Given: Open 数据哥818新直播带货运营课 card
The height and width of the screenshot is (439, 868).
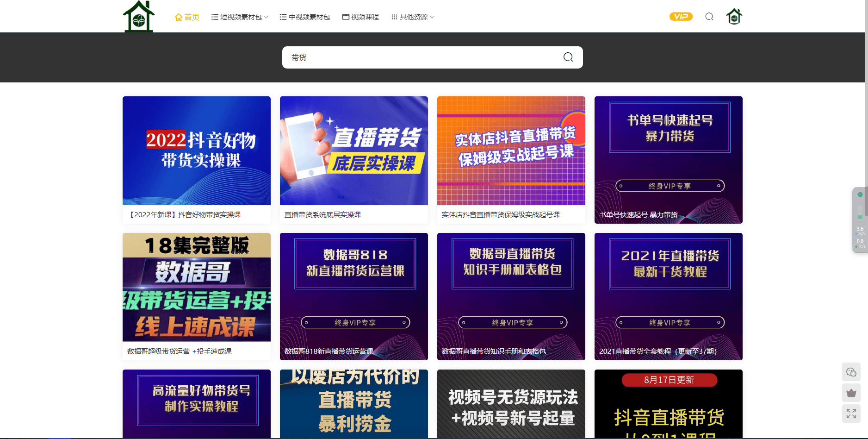Looking at the screenshot, I should tap(354, 296).
